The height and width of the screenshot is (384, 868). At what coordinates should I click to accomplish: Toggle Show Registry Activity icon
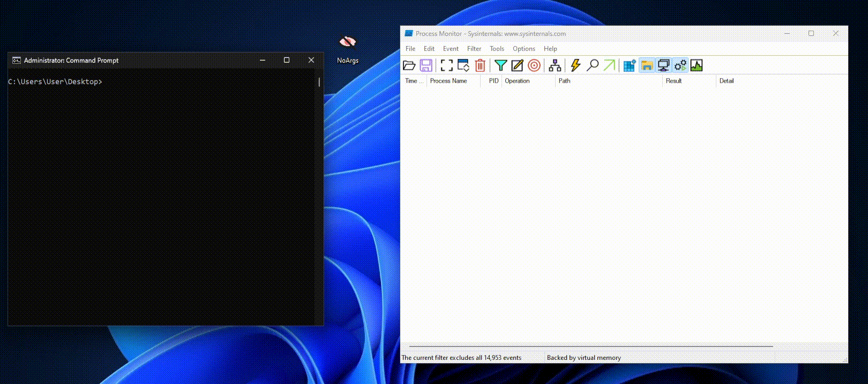(630, 65)
